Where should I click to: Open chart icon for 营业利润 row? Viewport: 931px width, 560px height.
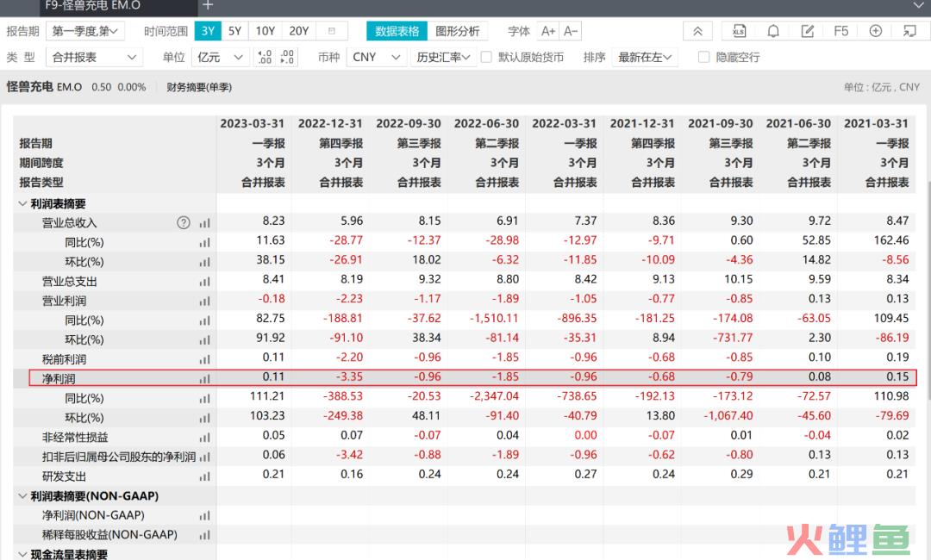pos(205,302)
